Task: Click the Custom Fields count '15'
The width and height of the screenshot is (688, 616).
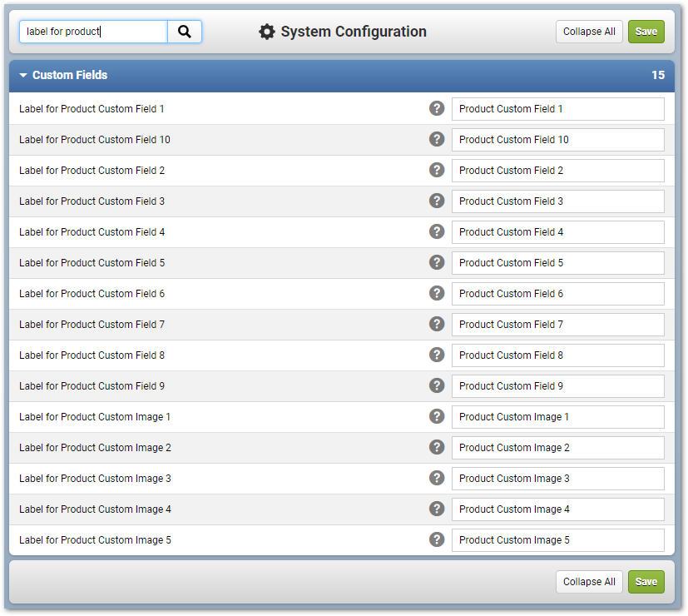Action: (x=658, y=75)
